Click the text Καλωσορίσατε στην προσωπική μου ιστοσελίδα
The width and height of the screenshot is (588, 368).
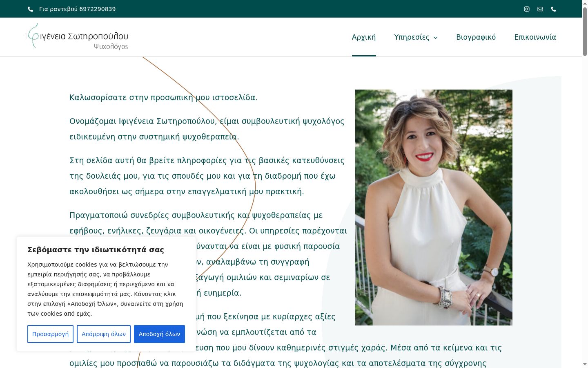(x=163, y=97)
